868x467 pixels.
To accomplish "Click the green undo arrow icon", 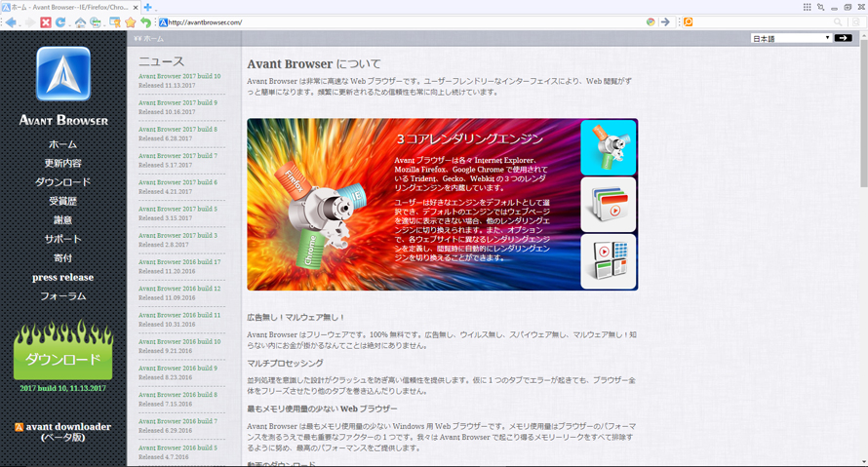I will [145, 22].
